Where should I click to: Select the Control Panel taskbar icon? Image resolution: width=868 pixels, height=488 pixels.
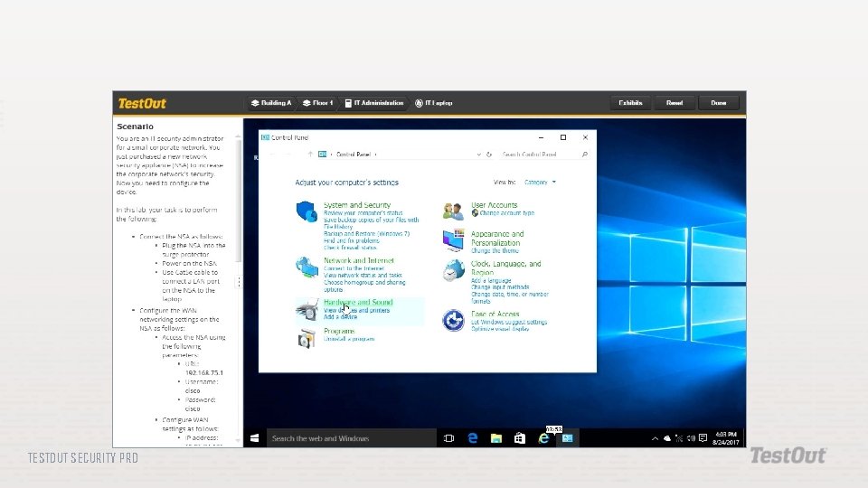coord(568,438)
